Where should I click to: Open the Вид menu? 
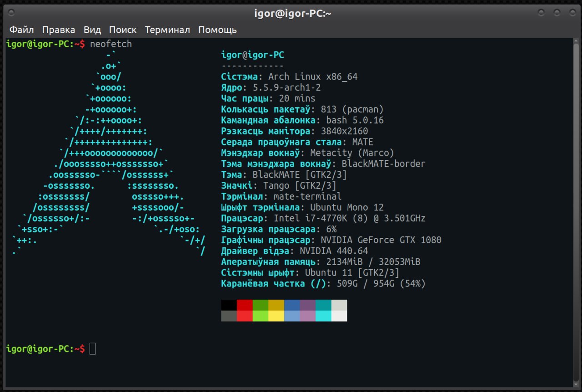tap(92, 30)
